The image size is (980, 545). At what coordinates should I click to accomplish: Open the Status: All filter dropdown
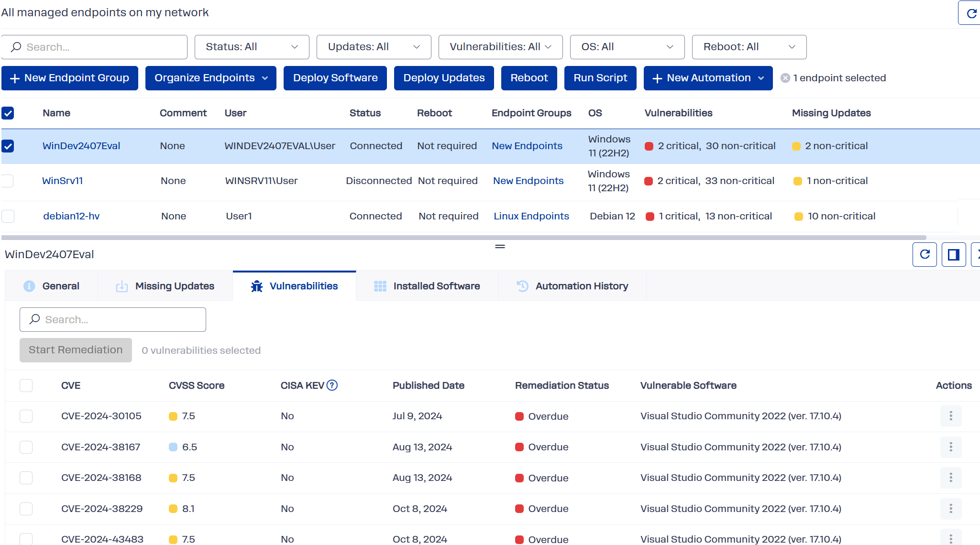pos(252,47)
